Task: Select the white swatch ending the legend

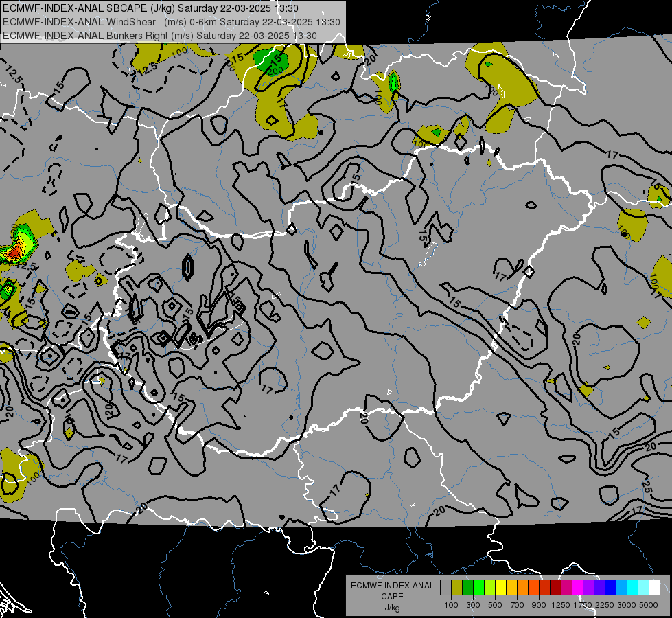Action: pos(655,588)
